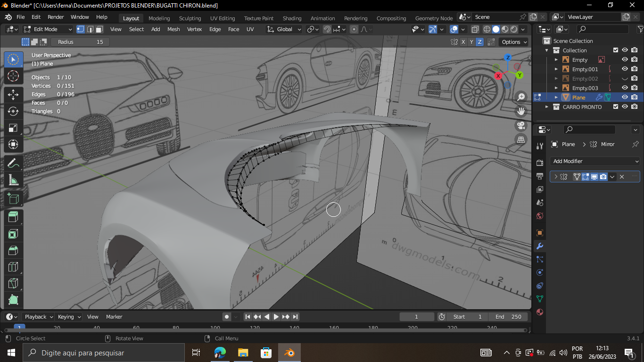Switch to the Sculpting workspace tab
This screenshot has height=362, width=644.
point(190,18)
